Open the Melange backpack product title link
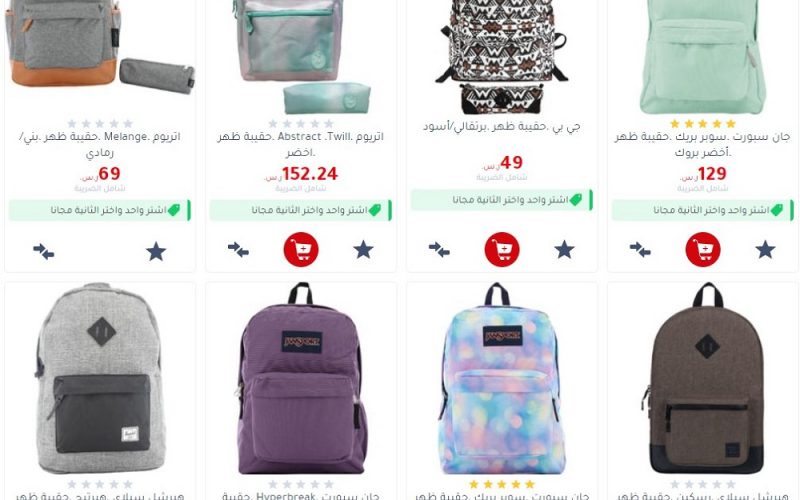Image resolution: width=800 pixels, height=500 pixels. click(x=100, y=144)
